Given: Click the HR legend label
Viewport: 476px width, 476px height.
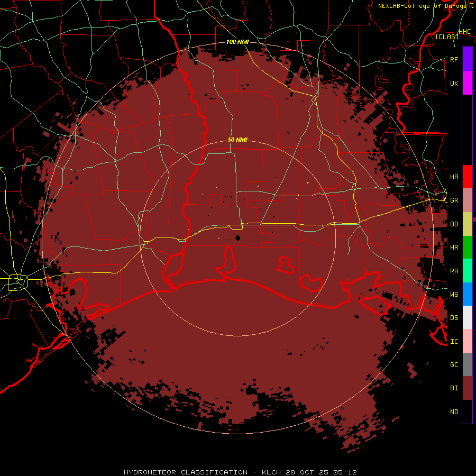Looking at the screenshot, I should pos(454,248).
